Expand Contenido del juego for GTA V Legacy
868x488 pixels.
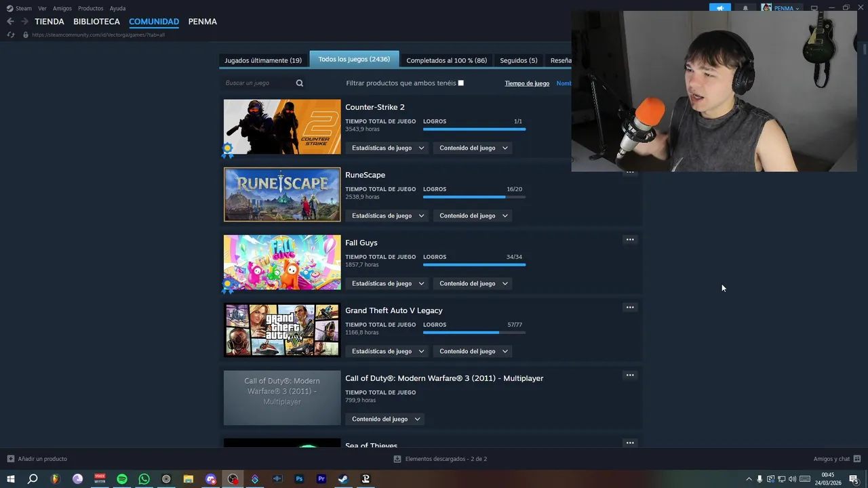click(x=473, y=351)
